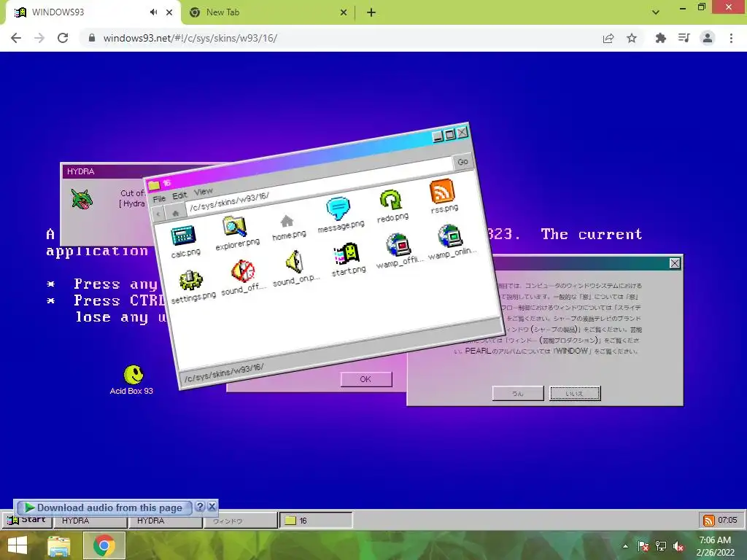The width and height of the screenshot is (747, 560).
Task: Go back in browser history
Action: coord(16,38)
